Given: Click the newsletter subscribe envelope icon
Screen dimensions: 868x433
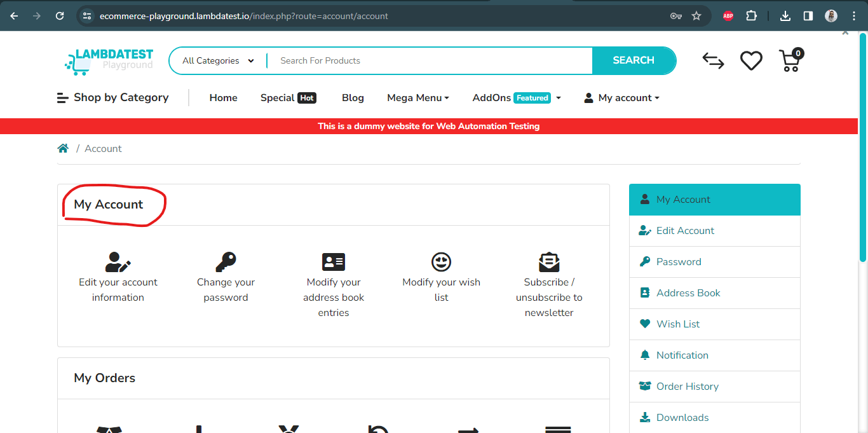Looking at the screenshot, I should coord(549,261).
